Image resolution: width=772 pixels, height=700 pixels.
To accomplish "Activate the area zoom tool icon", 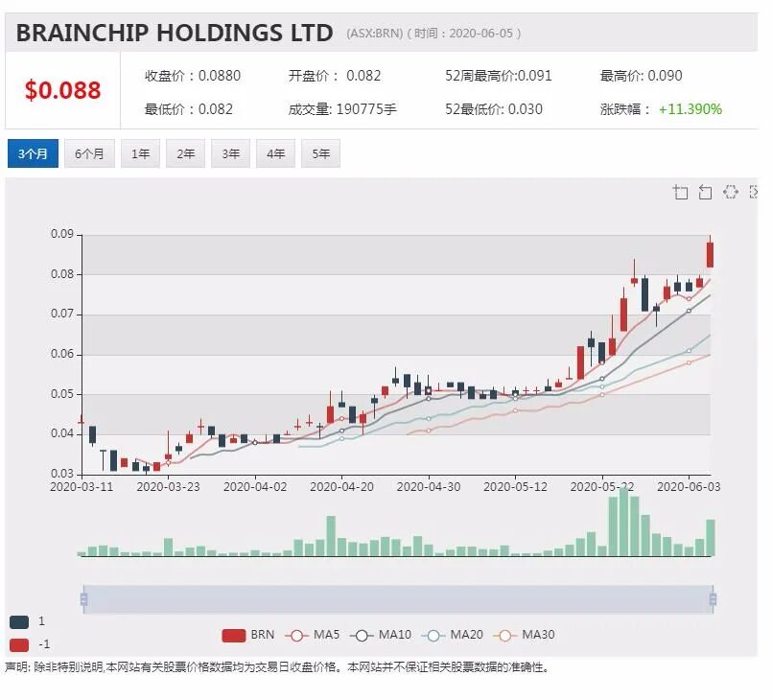I will 681,192.
